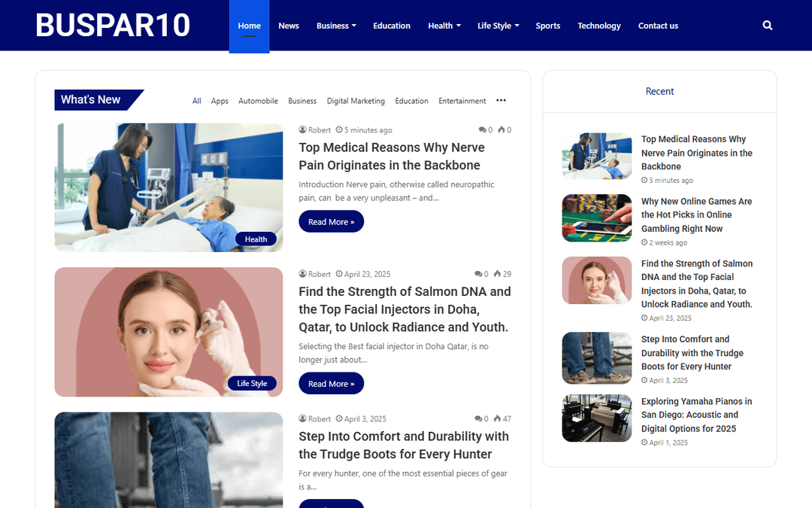Click sidebar pianos showroom thumbnail

point(596,418)
